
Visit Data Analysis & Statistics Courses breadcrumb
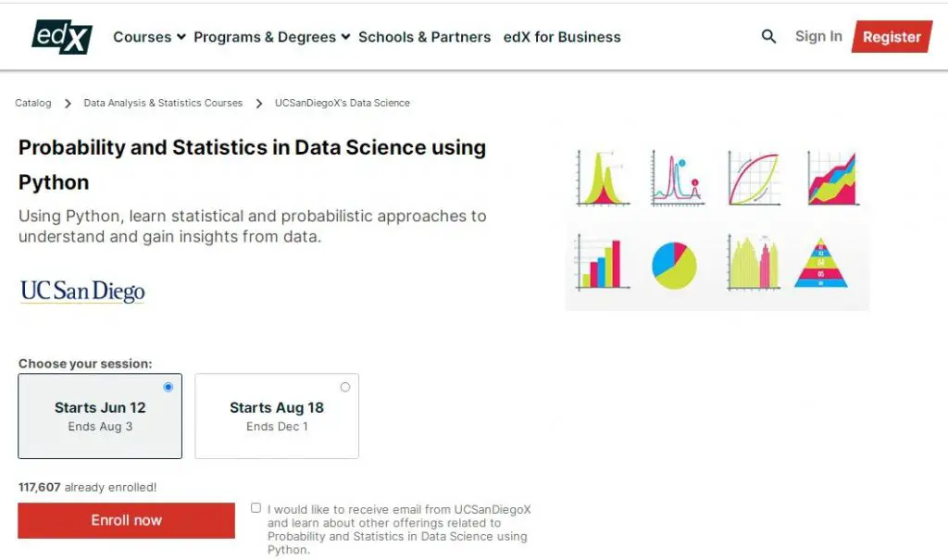(163, 103)
